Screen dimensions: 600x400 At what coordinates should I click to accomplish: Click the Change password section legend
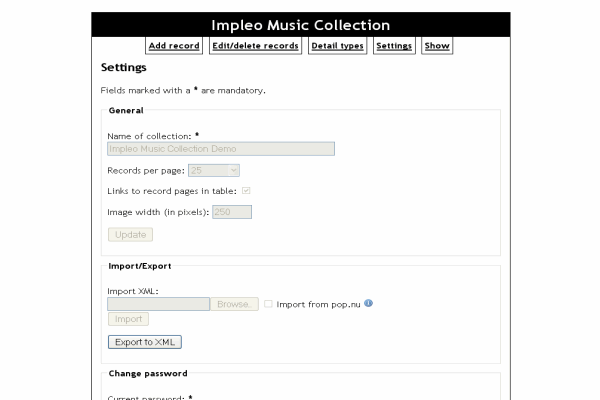pos(147,373)
